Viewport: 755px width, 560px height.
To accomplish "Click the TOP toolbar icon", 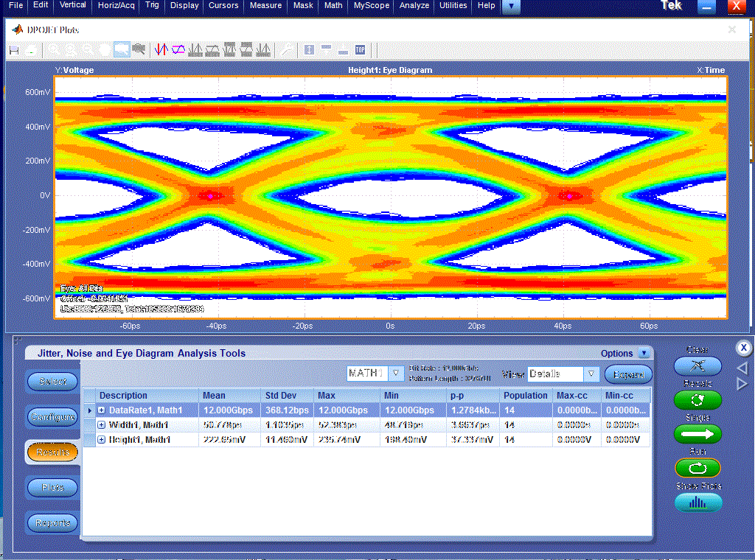I will pyautogui.click(x=360, y=49).
